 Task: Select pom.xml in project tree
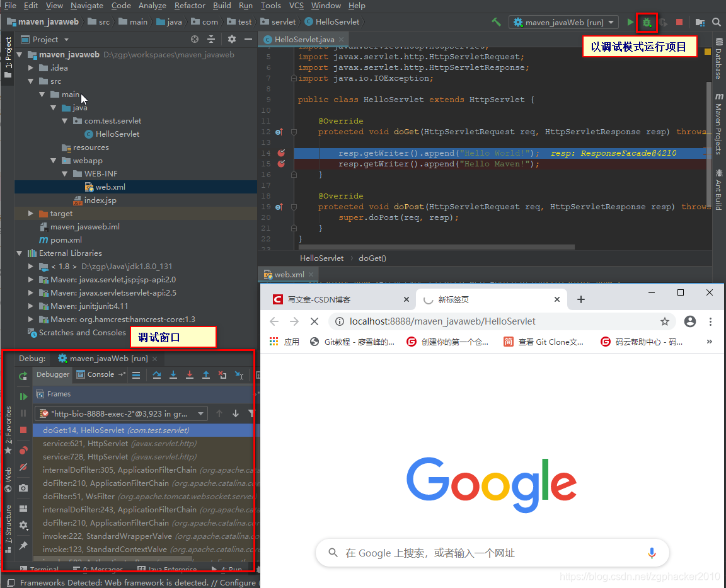[66, 240]
